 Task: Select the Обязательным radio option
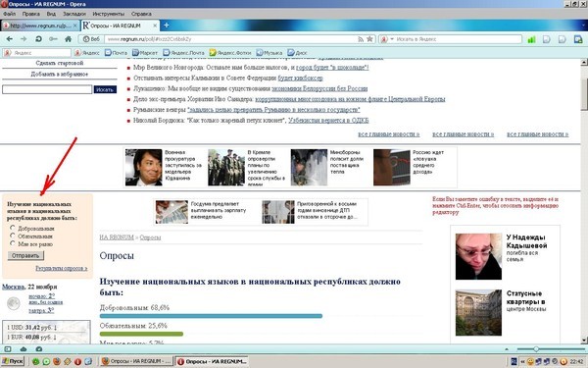pos(13,236)
